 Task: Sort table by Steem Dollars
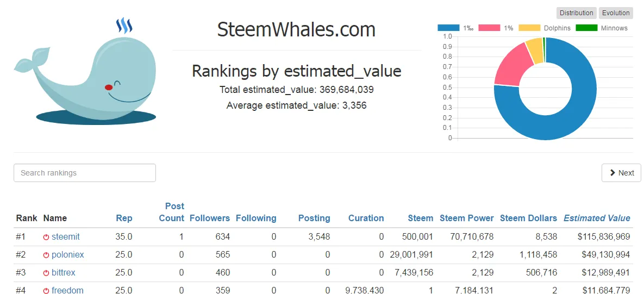tap(529, 218)
